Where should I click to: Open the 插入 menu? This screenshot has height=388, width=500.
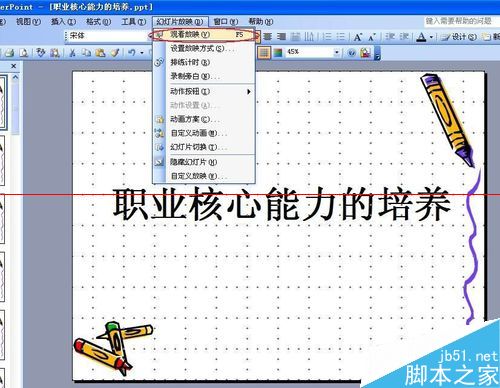pyautogui.click(x=63, y=22)
